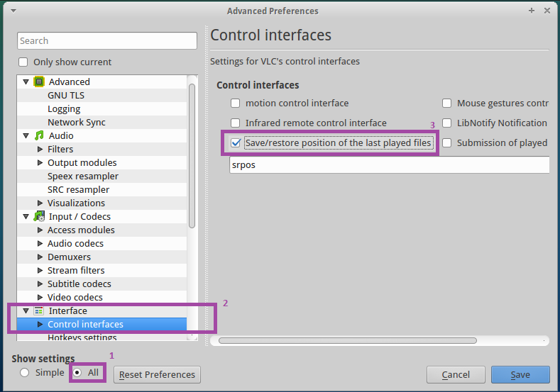Image resolution: width=560 pixels, height=392 pixels.
Task: Enable Mouse gestures control checkbox
Action: (446, 103)
